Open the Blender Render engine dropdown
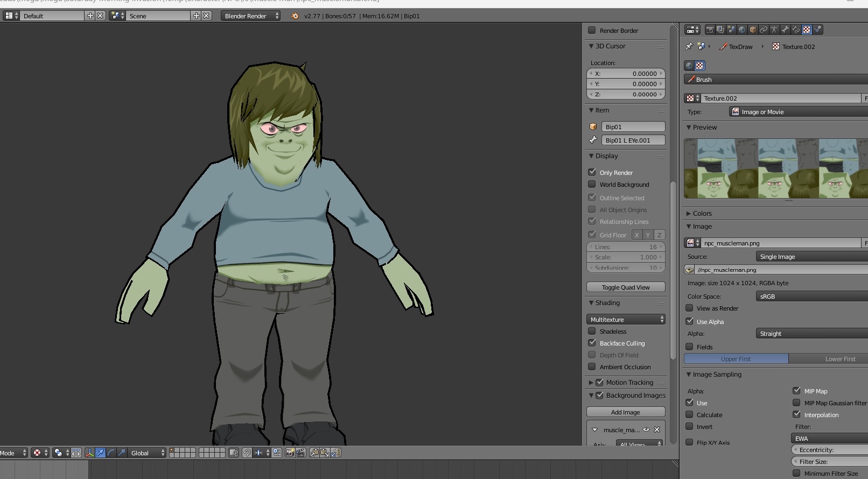 250,16
